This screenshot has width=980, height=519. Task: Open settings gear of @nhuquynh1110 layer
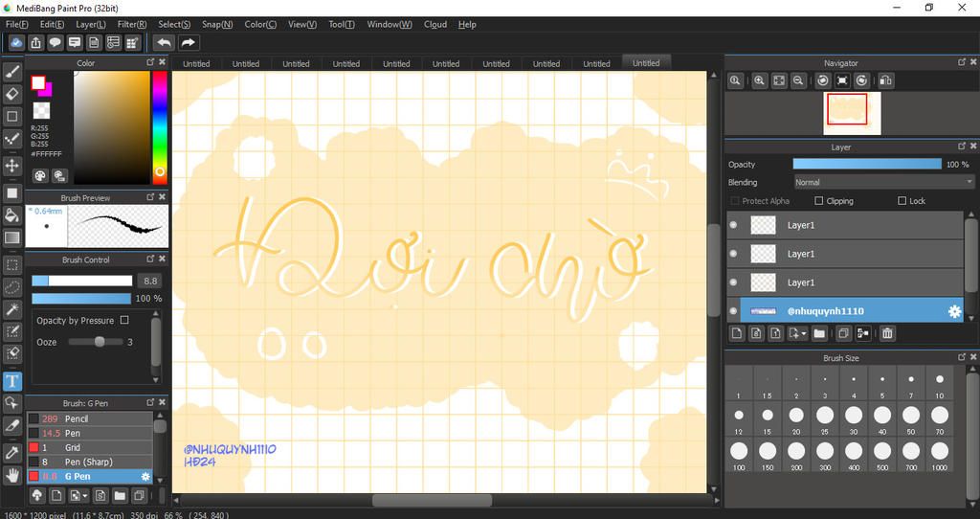click(954, 311)
